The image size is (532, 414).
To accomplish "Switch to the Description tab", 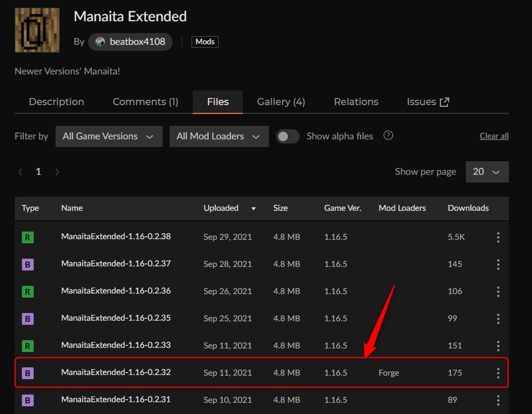I will pos(56,102).
